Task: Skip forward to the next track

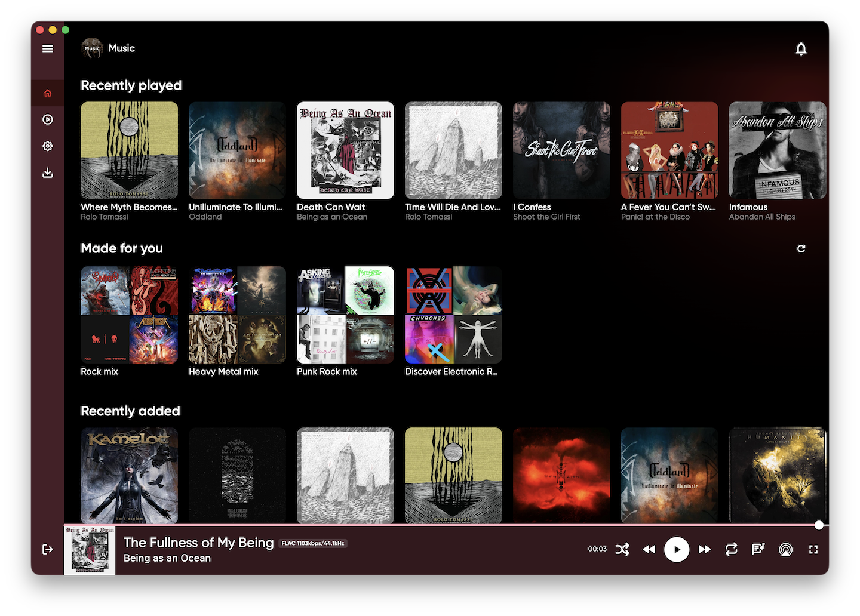Action: click(x=705, y=549)
